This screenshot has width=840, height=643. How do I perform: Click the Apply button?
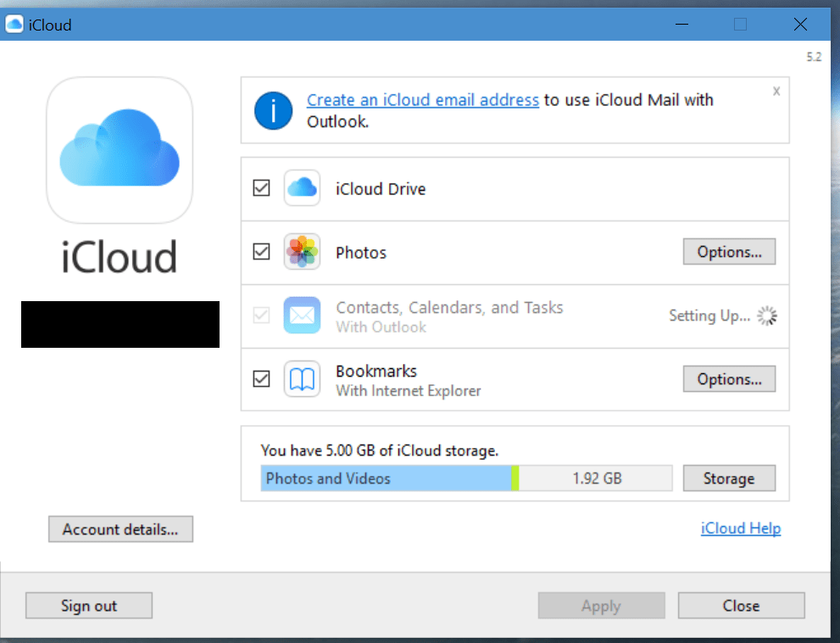(x=602, y=606)
